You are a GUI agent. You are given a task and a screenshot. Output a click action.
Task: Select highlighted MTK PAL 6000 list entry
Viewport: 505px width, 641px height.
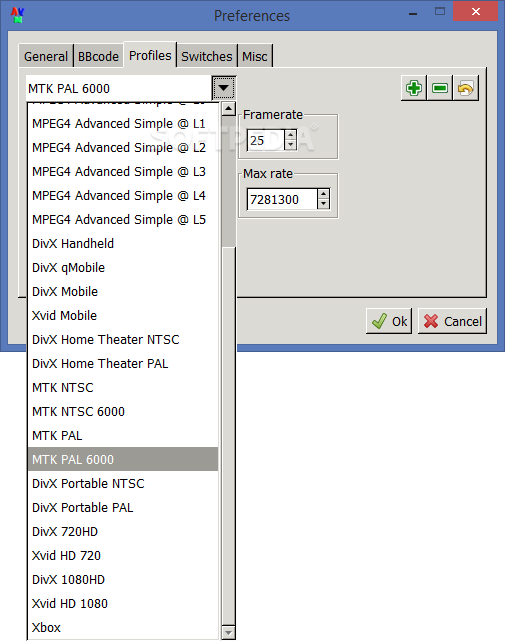point(123,459)
